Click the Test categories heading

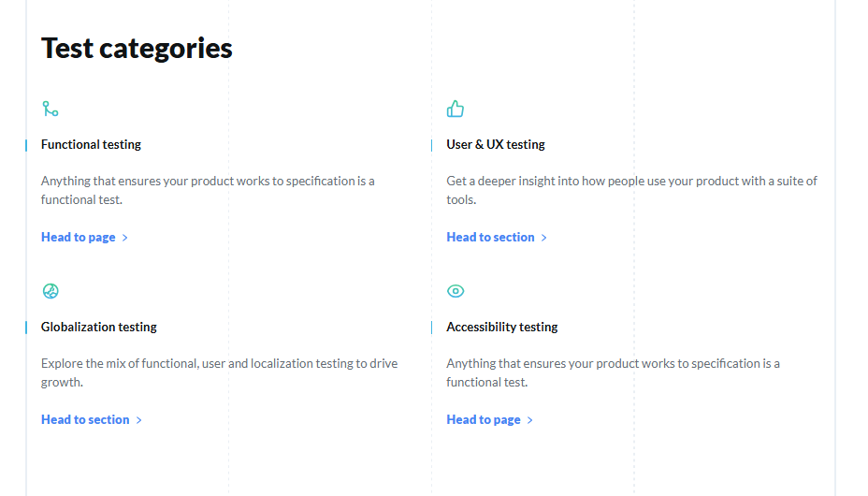[x=137, y=48]
